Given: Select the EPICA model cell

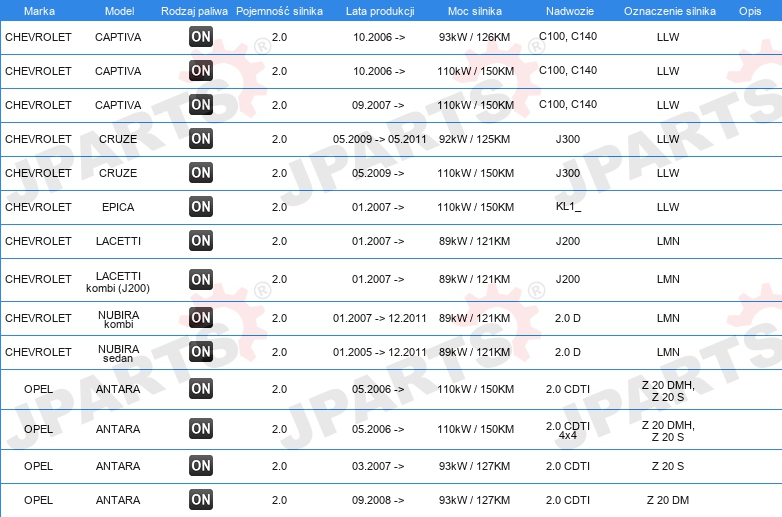Looking at the screenshot, I should [118, 207].
